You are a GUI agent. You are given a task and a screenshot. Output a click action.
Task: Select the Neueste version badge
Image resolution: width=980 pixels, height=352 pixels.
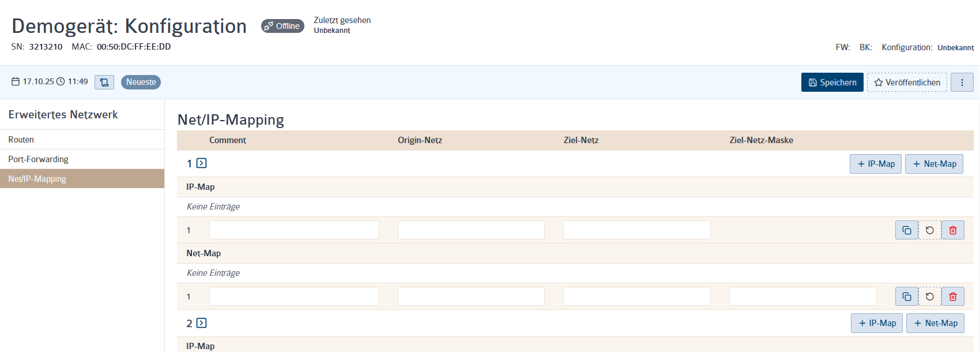[x=141, y=82]
